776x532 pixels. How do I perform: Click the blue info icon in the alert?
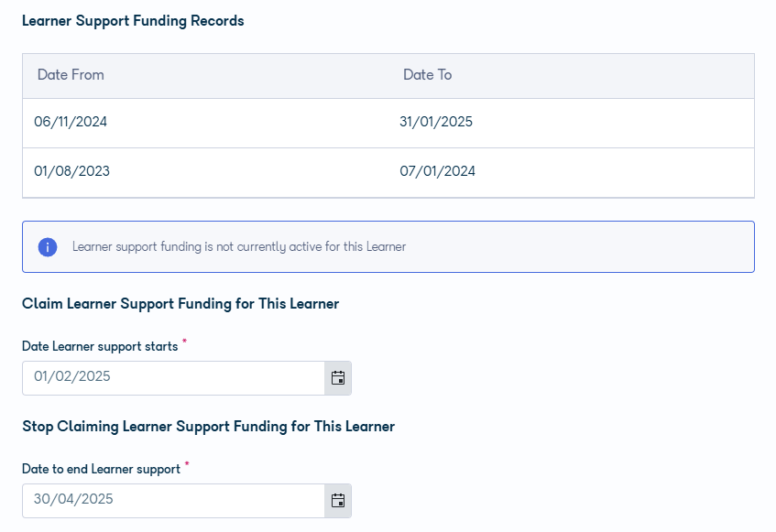48,246
